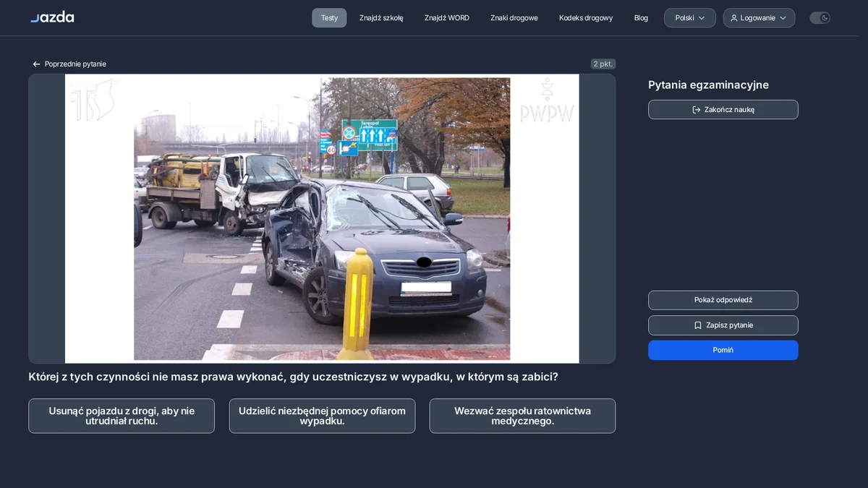This screenshot has width=868, height=488.
Task: Click Pokaż odpowiedź button
Action: (x=723, y=300)
